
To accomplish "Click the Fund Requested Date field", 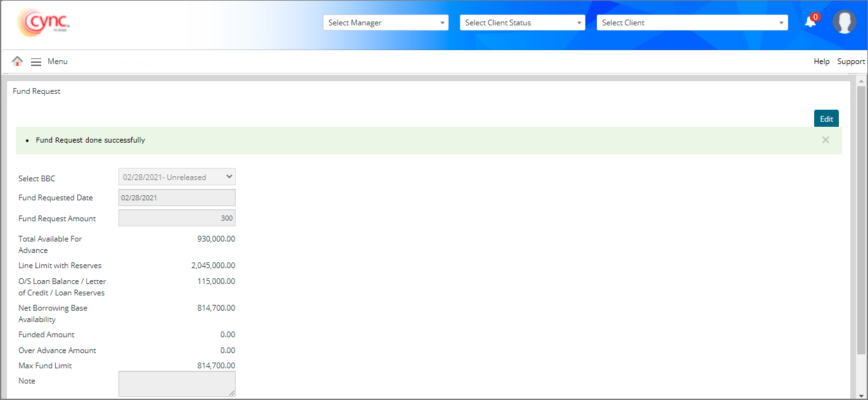I will click(x=177, y=198).
